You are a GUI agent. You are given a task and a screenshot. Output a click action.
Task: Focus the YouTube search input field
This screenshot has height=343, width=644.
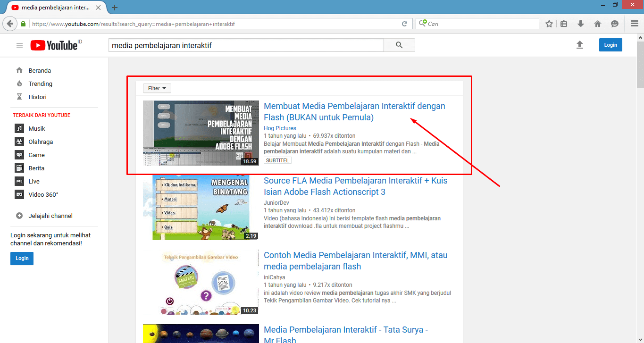pos(246,45)
